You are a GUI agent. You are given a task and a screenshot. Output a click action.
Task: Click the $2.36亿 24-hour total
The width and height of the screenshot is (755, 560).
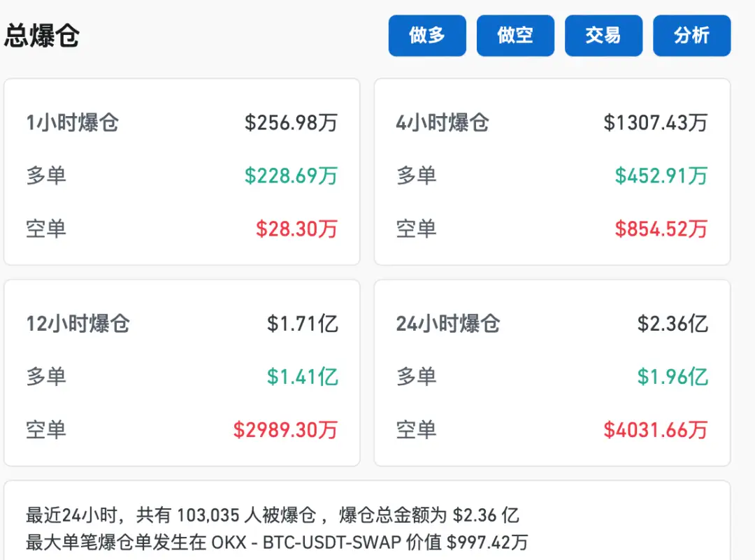tap(672, 324)
